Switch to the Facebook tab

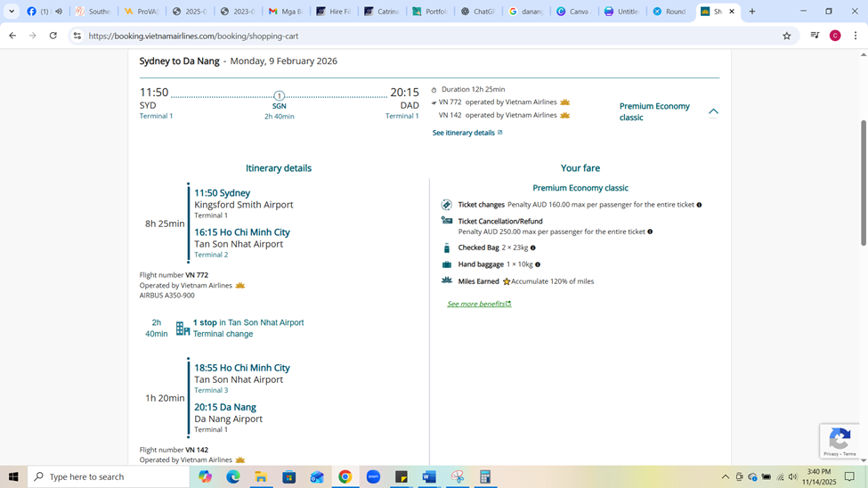point(45,11)
